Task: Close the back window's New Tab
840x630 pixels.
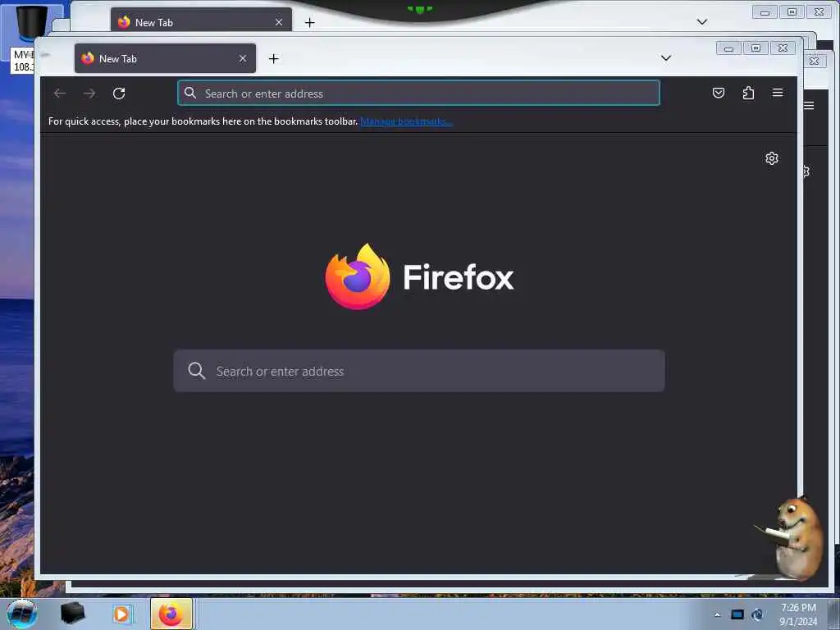Action: (x=279, y=22)
